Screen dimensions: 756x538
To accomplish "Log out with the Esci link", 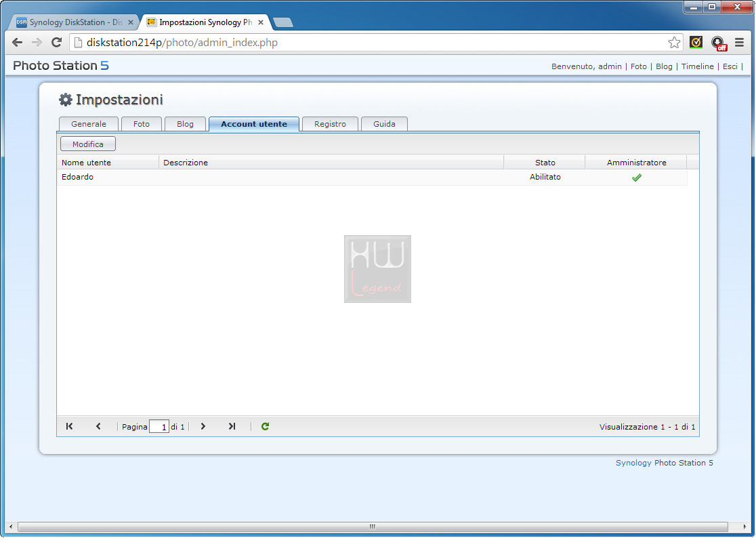I will click(730, 66).
